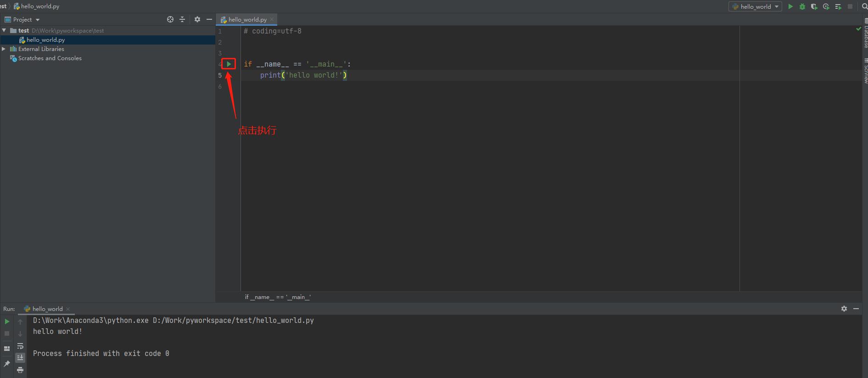Collapse the test project folder arrow
This screenshot has width=868, height=378.
(x=4, y=30)
